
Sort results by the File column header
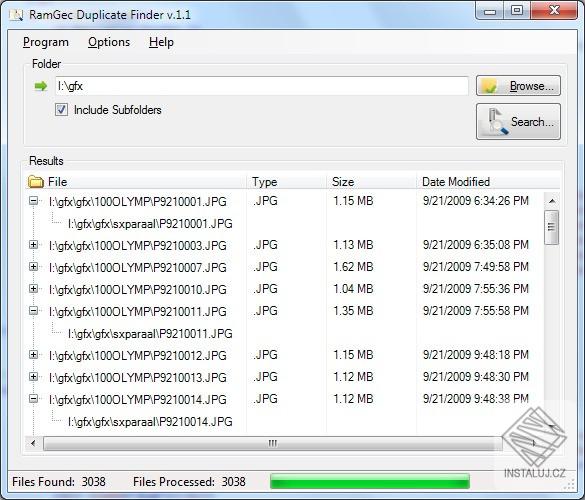pos(136,182)
